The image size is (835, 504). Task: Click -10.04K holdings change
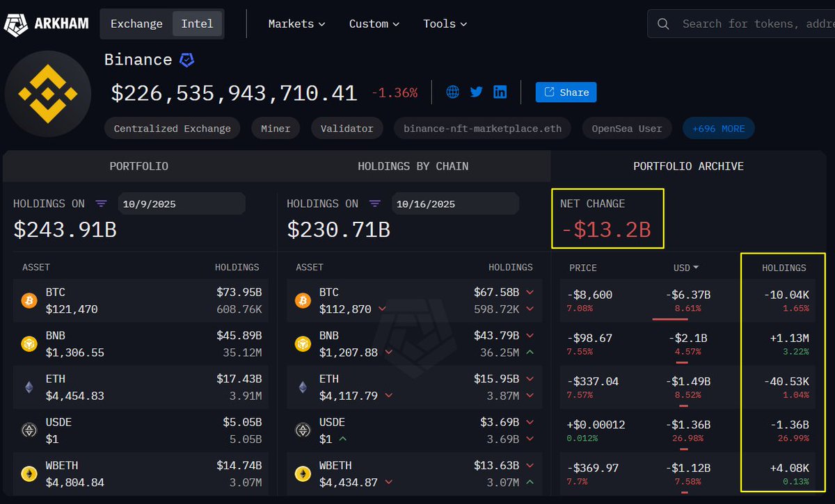pyautogui.click(x=786, y=295)
